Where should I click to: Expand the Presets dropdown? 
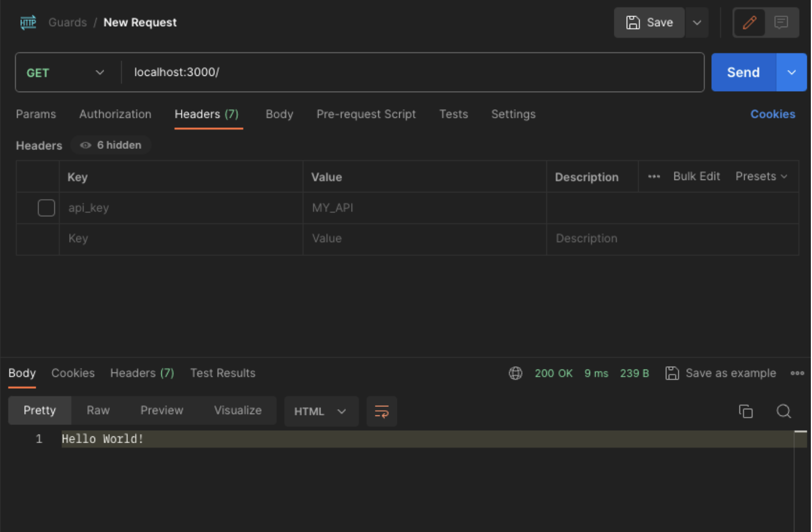pyautogui.click(x=762, y=176)
